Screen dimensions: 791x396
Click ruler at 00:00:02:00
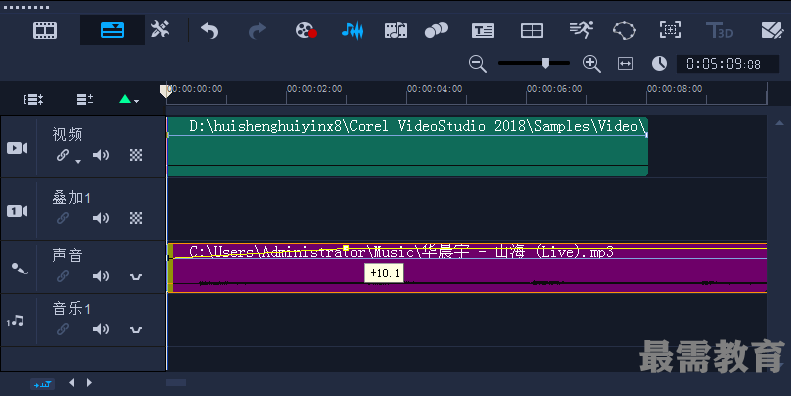[x=314, y=89]
